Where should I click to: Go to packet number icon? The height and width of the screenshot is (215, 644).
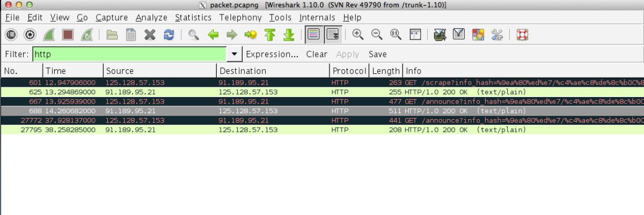(x=250, y=35)
